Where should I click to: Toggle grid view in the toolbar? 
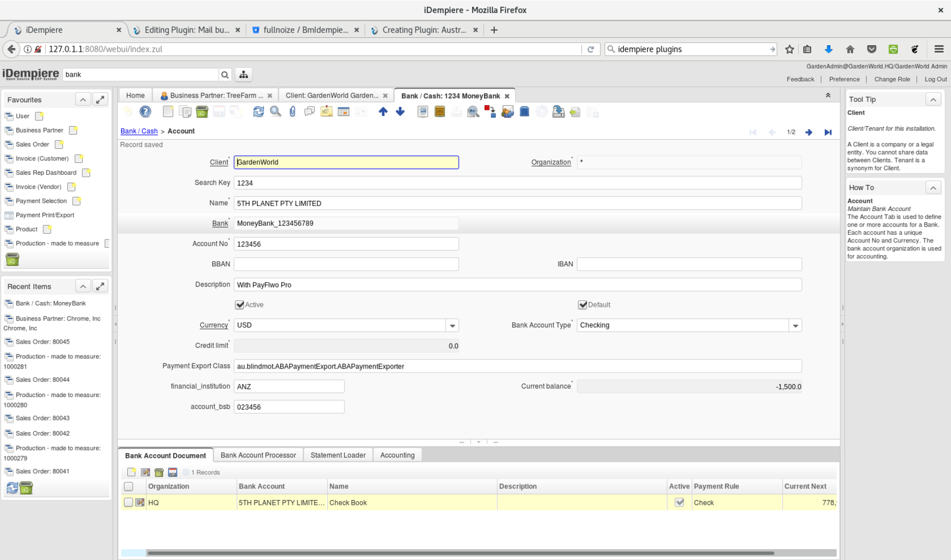[343, 112]
